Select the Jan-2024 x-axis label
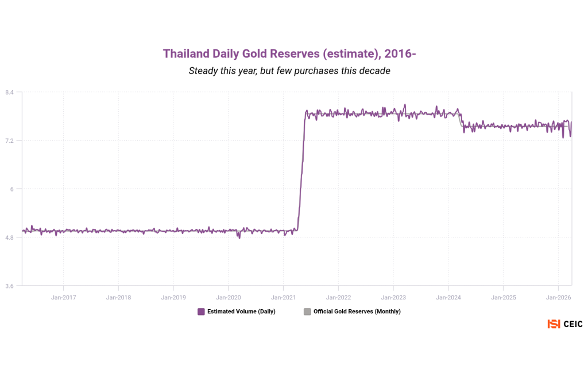 [x=448, y=297]
